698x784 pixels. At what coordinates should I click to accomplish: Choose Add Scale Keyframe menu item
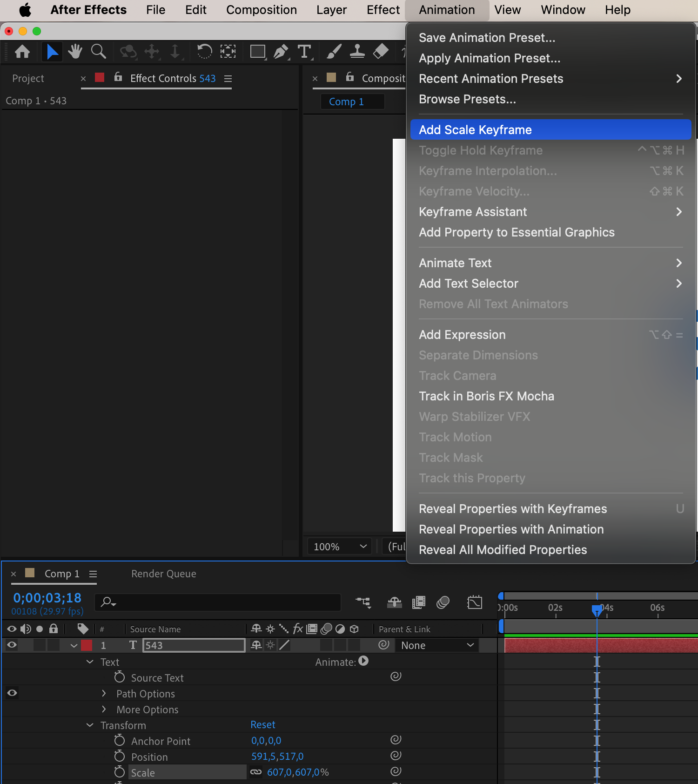point(475,130)
